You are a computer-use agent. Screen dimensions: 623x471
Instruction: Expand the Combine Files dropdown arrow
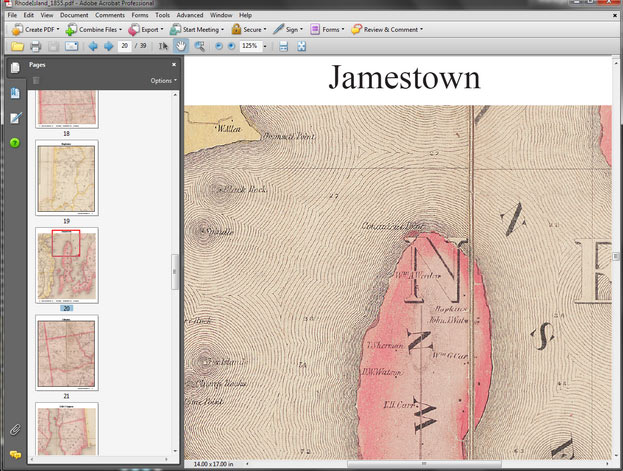click(120, 29)
